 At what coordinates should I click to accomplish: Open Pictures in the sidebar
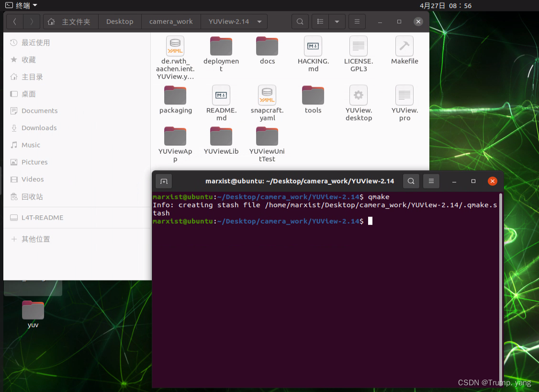pos(77,162)
